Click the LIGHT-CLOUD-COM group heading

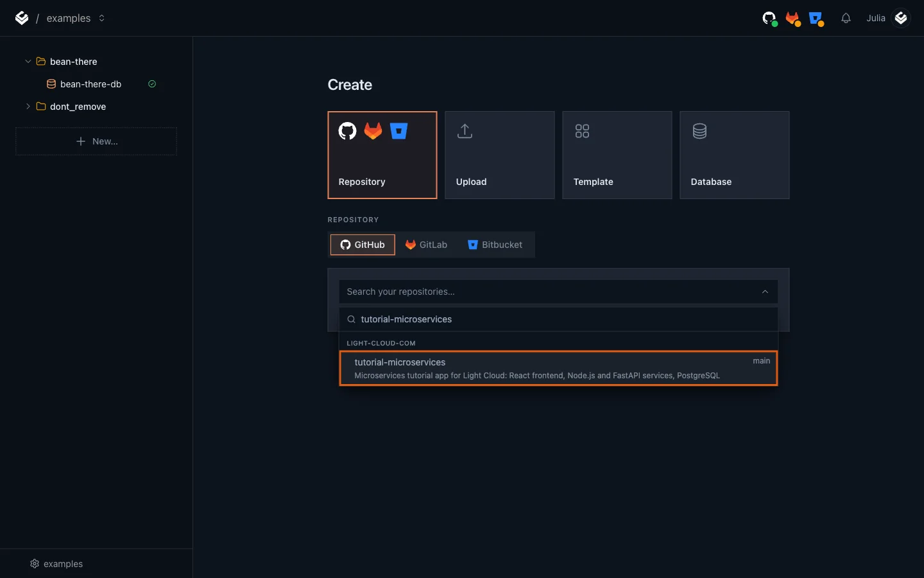click(381, 343)
